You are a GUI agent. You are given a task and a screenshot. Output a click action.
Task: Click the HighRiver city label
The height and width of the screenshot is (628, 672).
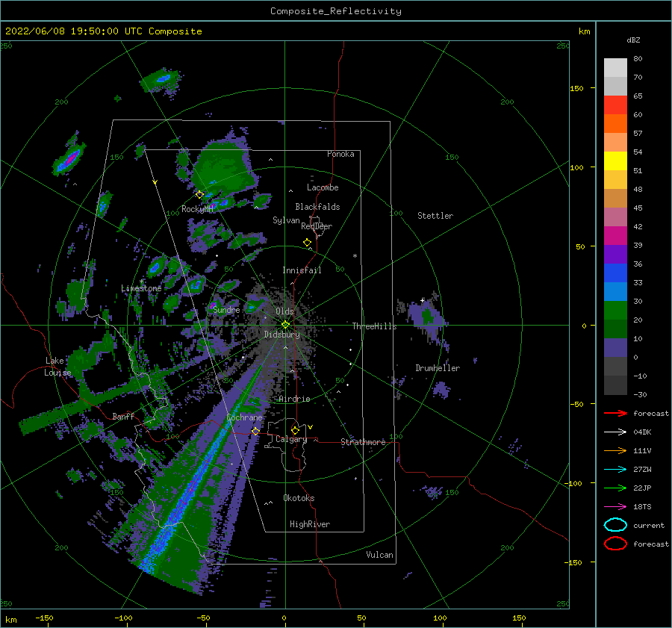point(310,524)
